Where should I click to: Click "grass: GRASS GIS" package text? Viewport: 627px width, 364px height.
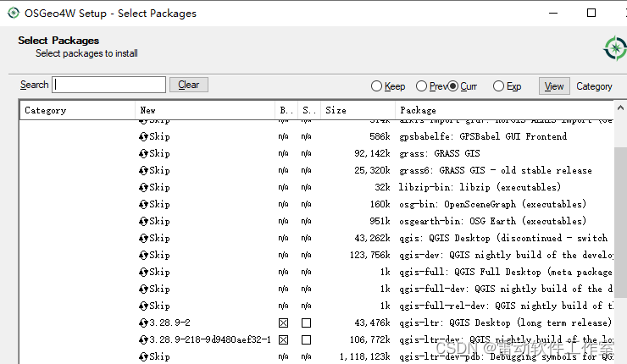tap(440, 153)
